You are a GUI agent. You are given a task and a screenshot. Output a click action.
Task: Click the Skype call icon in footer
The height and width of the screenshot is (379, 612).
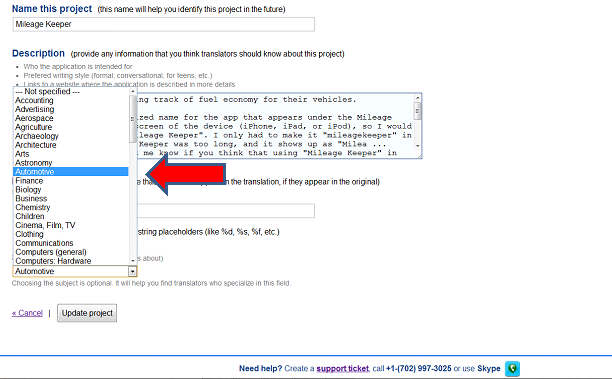pyautogui.click(x=512, y=368)
